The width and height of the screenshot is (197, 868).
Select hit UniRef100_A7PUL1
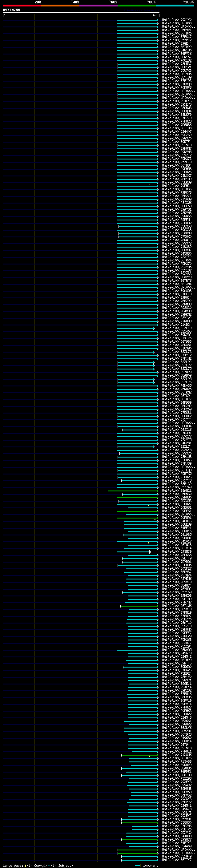tap(177, 752)
